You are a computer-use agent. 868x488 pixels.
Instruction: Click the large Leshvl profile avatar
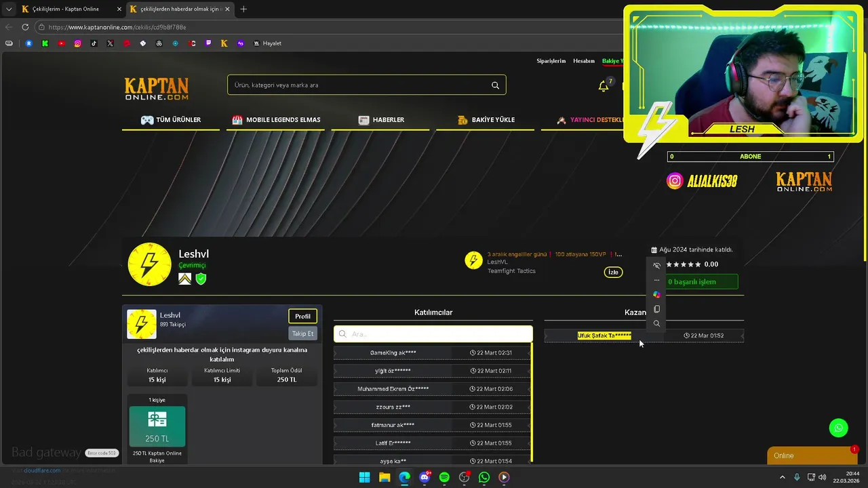149,264
